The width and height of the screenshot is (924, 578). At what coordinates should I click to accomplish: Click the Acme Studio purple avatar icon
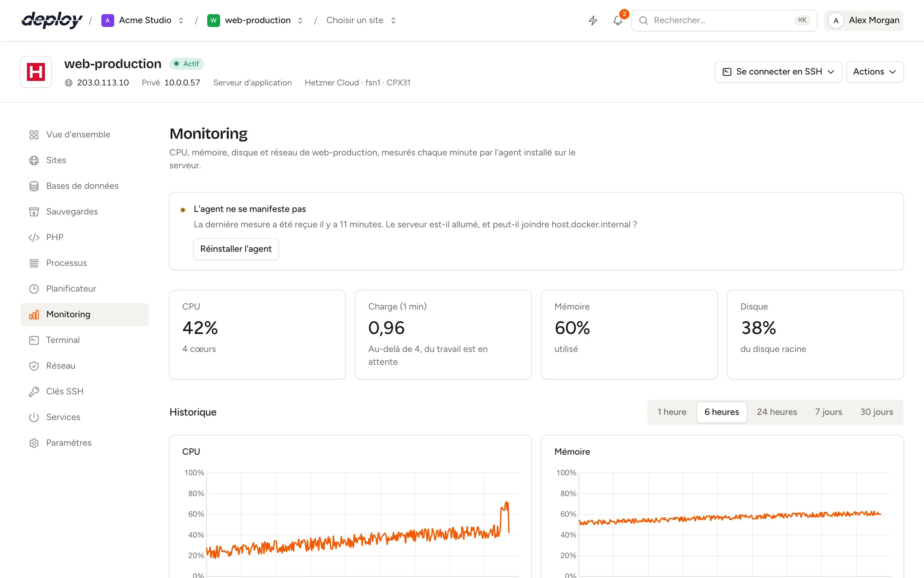coord(107,20)
